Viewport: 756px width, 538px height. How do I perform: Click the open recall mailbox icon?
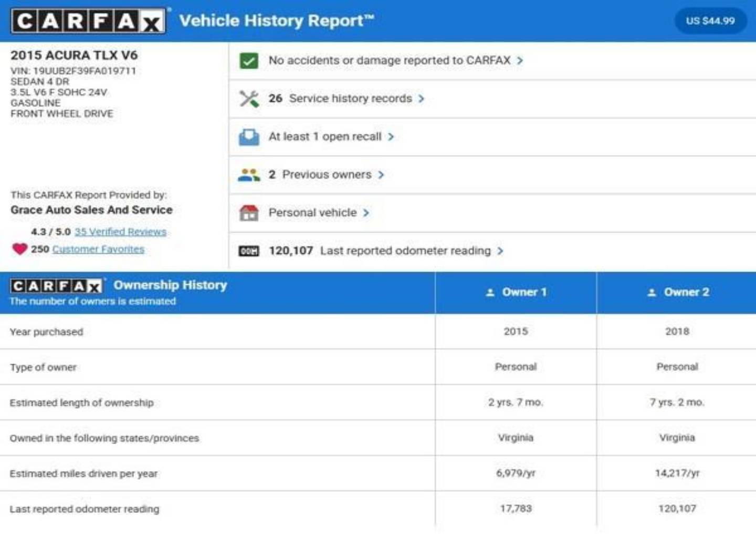click(249, 137)
